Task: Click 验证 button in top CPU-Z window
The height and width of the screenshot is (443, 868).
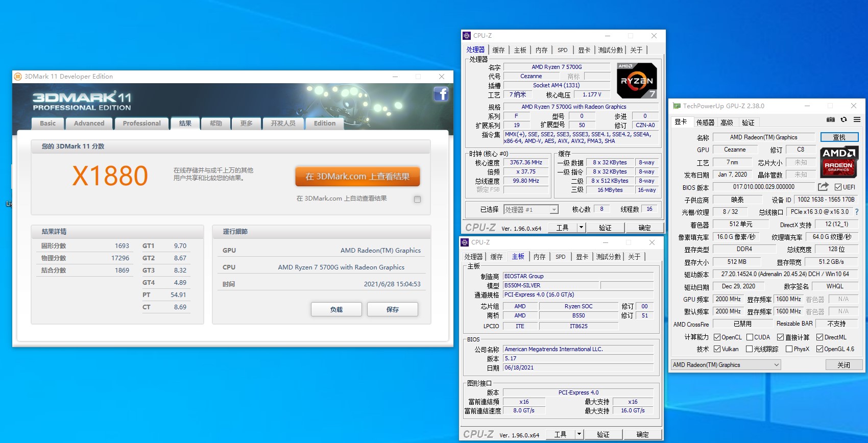Action: point(605,228)
